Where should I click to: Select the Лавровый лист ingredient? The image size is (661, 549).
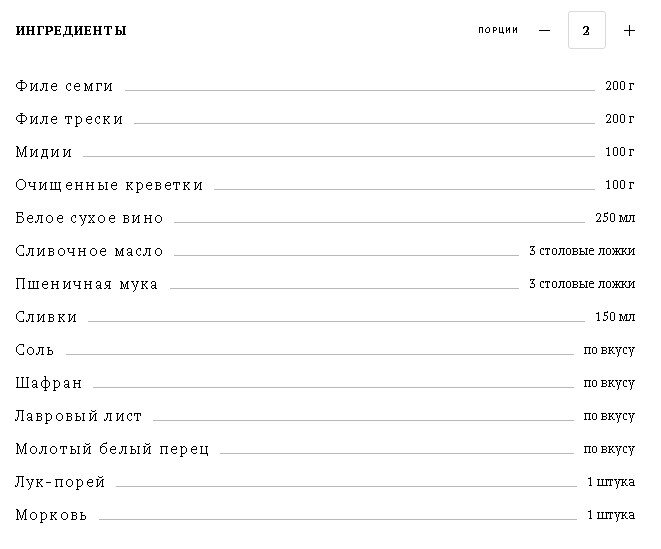79,416
